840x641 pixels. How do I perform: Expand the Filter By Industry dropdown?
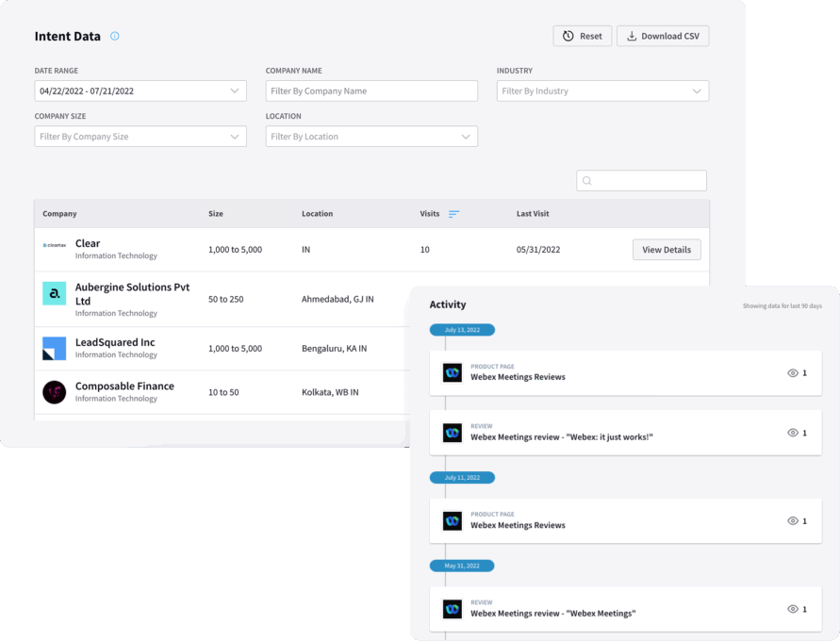[x=602, y=91]
